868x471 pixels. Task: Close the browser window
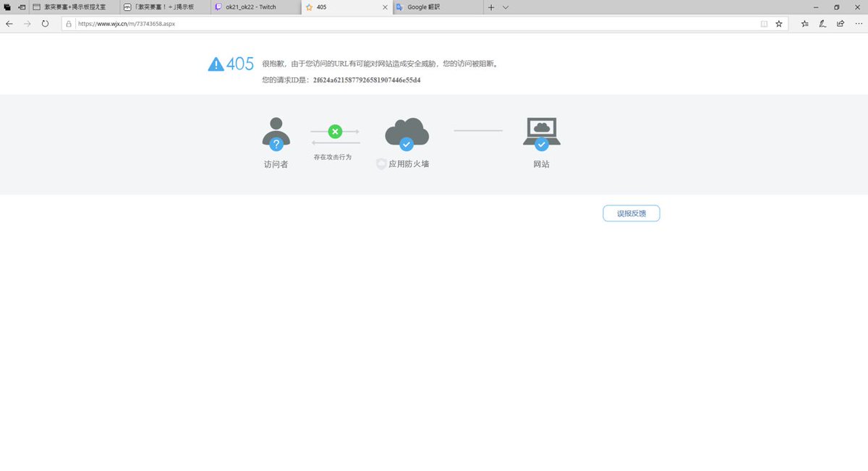coord(857,7)
